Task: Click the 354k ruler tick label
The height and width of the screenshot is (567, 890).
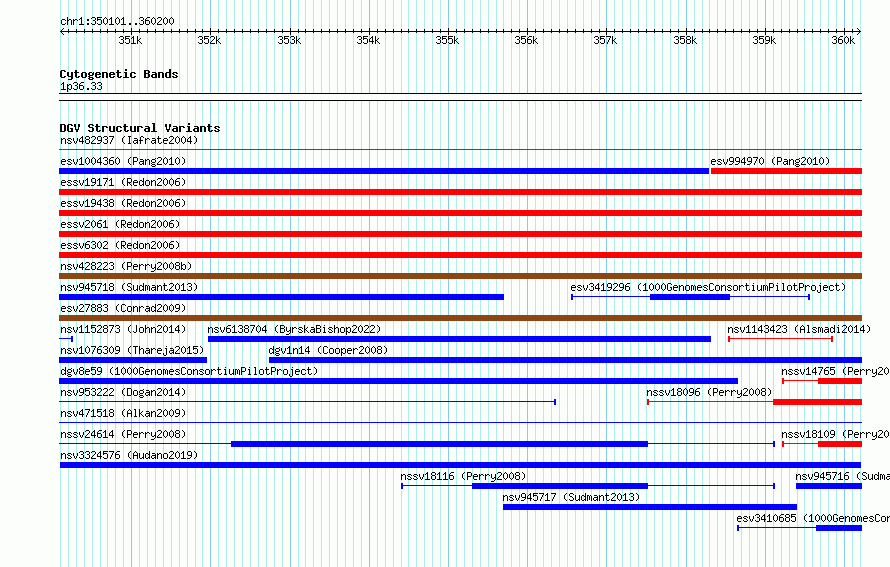Action: coord(368,40)
